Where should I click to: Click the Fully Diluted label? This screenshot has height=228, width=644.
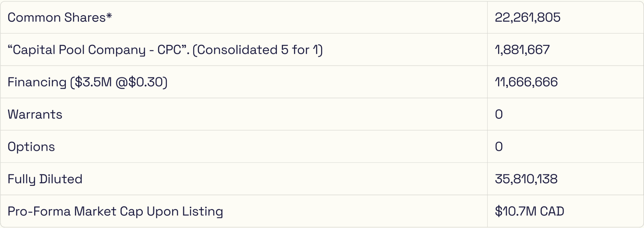pos(45,179)
